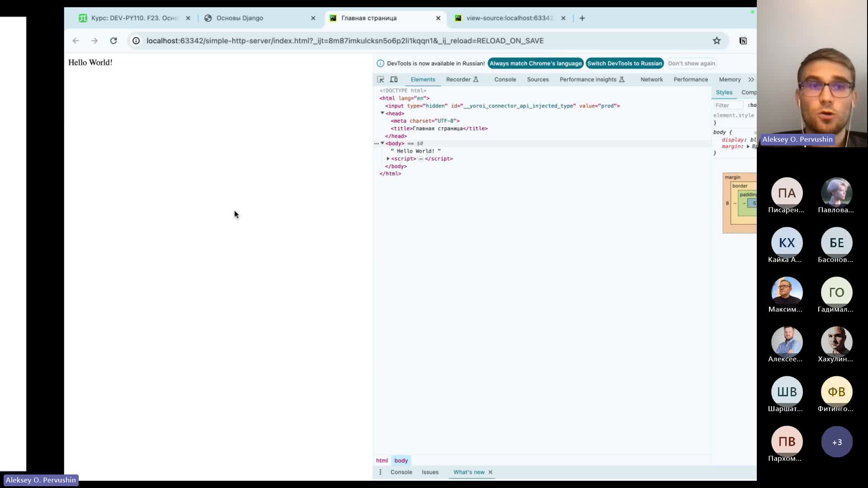
Task: Open participant КХ Кайка avatar
Action: (787, 243)
